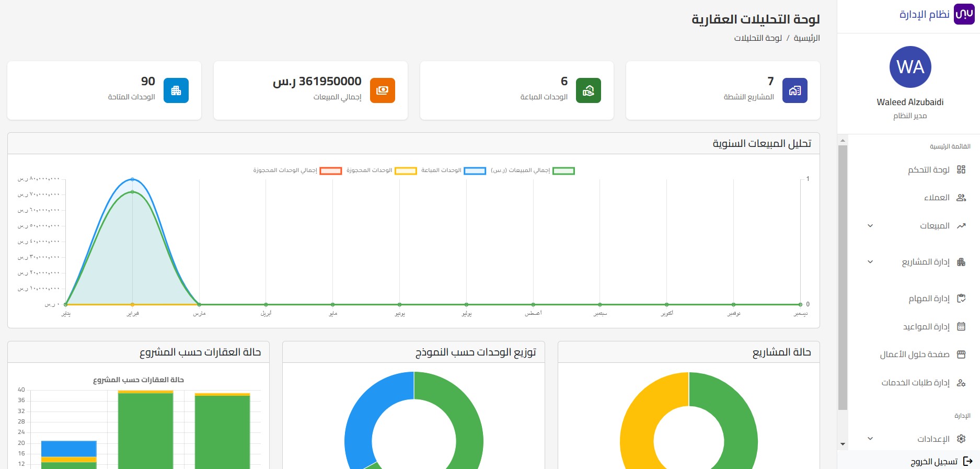Click the 6 sold units value
Viewport: 980px width, 469px height.
click(x=564, y=81)
